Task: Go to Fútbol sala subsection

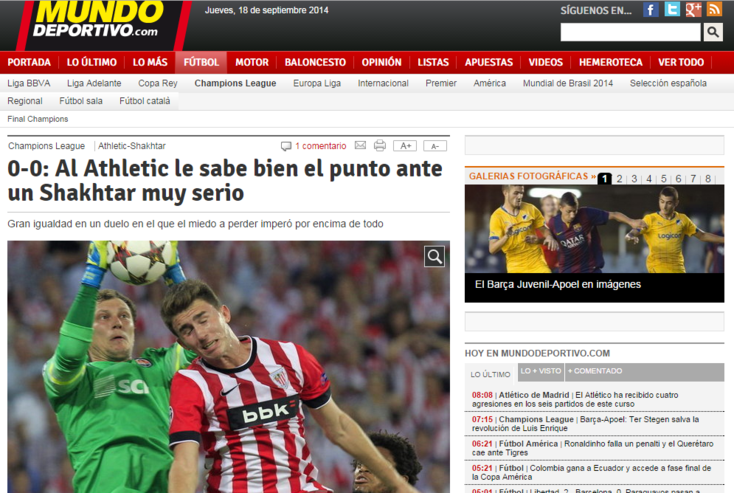Action: (x=81, y=101)
